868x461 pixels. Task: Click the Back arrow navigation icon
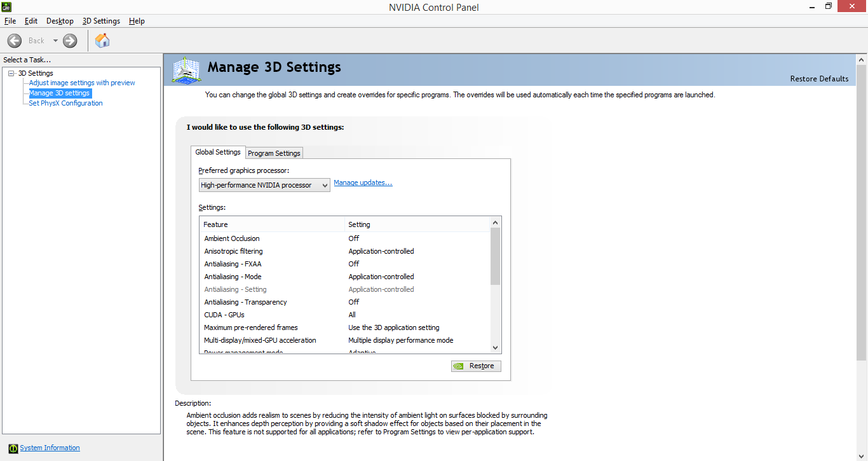[15, 41]
